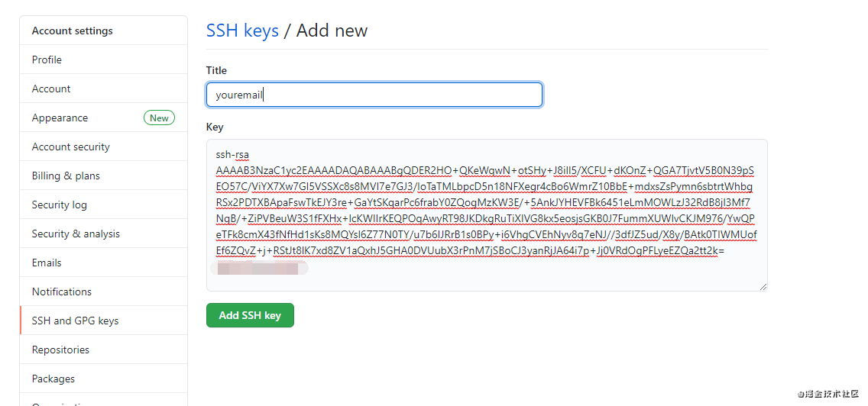Image resolution: width=868 pixels, height=406 pixels.
Task: Open Security & analysis settings
Action: (76, 234)
